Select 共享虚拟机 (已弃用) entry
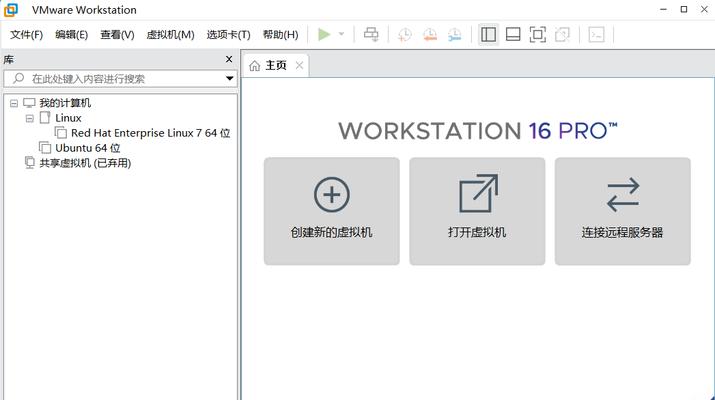This screenshot has width=715, height=400. pos(85,163)
